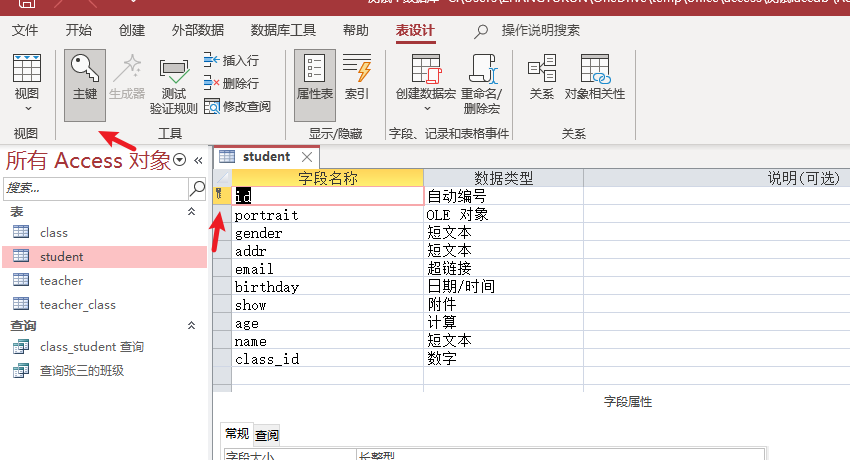Click the 数据类型 column header

503,178
